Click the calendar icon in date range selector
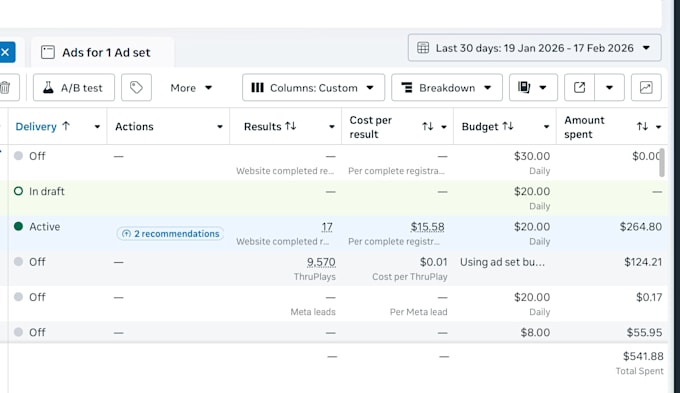Image resolution: width=680 pixels, height=393 pixels. tap(423, 48)
